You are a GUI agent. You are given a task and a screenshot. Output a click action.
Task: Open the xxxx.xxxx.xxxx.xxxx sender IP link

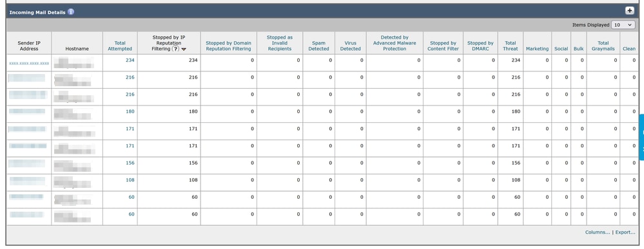[29, 64]
